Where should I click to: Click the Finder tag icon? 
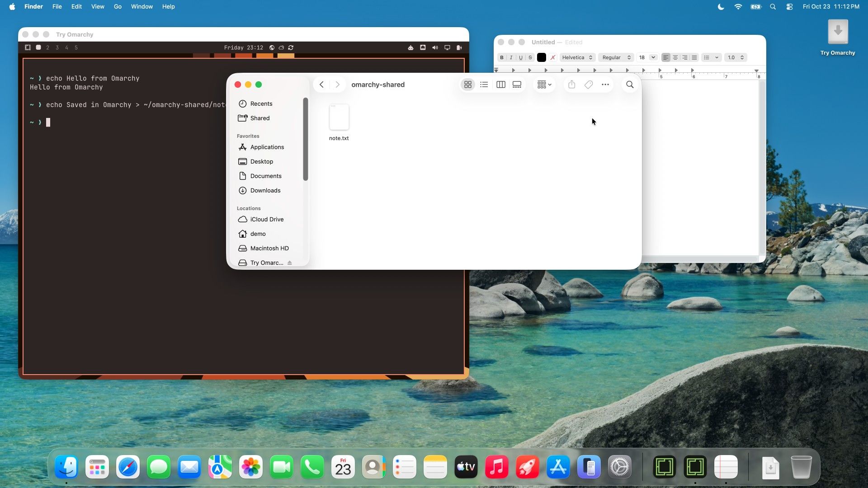[589, 84]
